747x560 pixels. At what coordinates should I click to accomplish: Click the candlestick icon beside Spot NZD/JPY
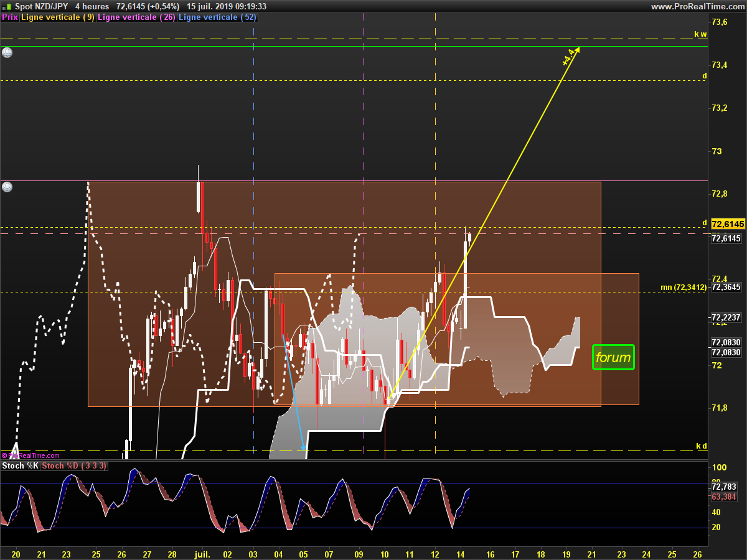7,6
